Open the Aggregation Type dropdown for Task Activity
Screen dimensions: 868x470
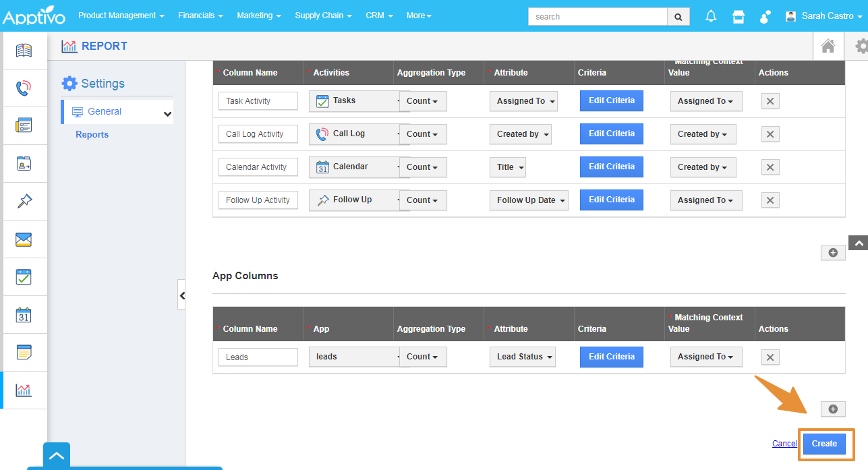423,100
